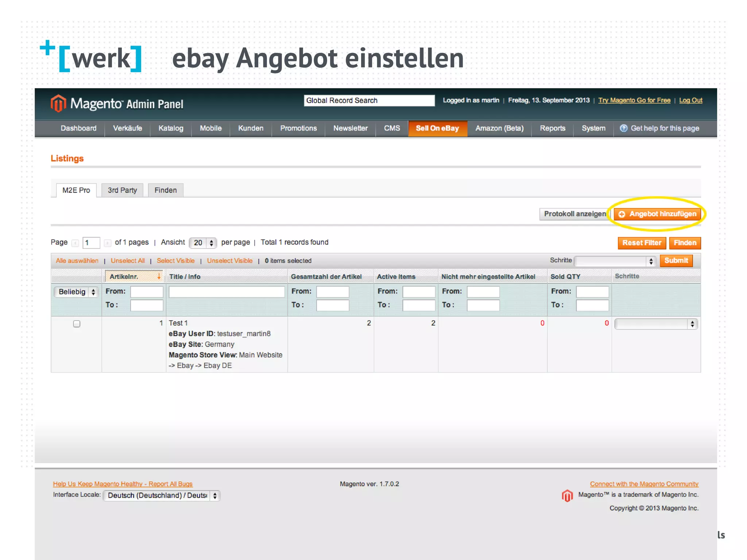
Task: Click Gesamtzahl der Artikel To field
Action: coord(333,305)
